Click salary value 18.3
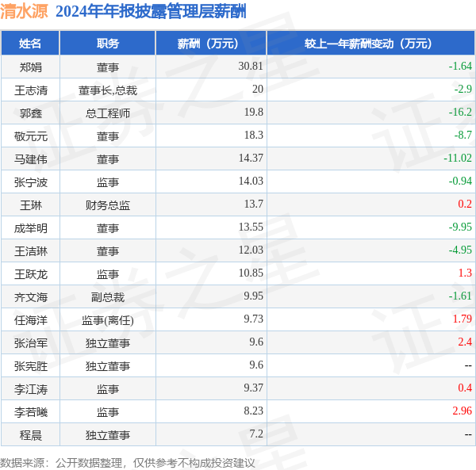This screenshot has height=470, width=476. point(254,135)
